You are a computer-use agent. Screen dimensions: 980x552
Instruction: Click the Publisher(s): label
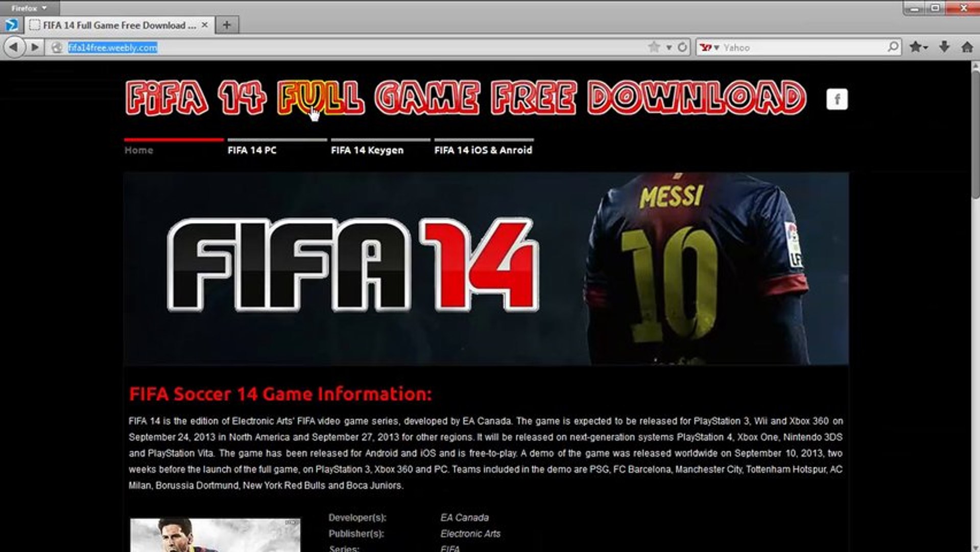pos(356,534)
